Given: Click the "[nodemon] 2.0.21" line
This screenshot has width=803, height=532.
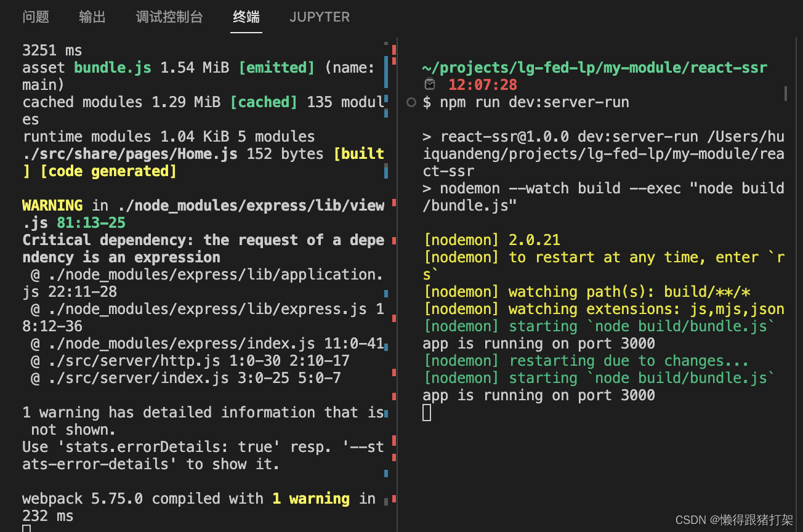Looking at the screenshot, I should pyautogui.click(x=491, y=240).
